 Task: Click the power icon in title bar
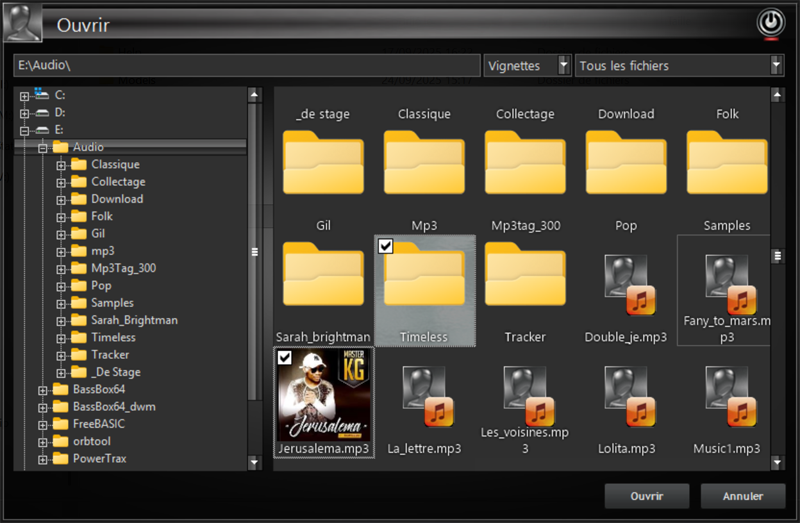(769, 22)
